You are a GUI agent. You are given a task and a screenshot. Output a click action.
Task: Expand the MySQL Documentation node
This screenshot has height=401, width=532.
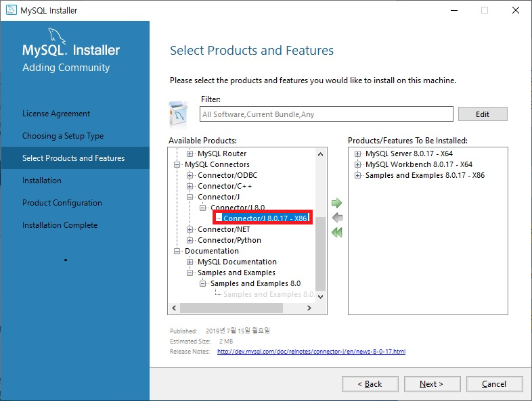(190, 262)
